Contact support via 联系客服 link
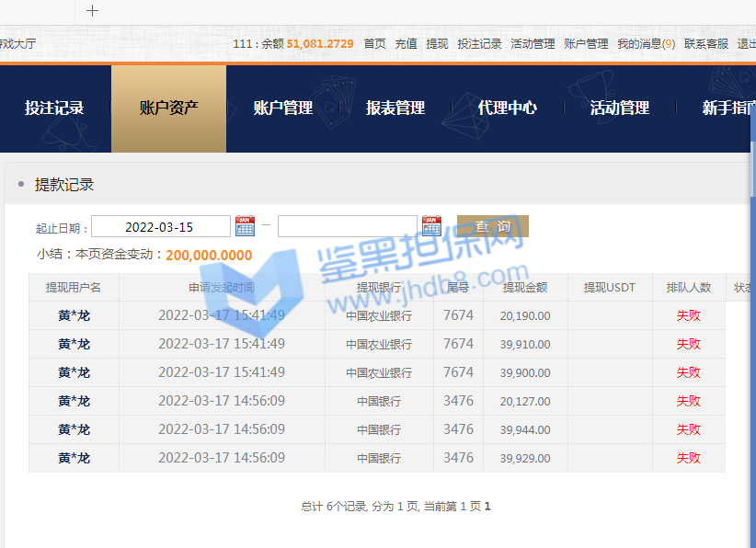The height and width of the screenshot is (548, 756). click(x=705, y=44)
